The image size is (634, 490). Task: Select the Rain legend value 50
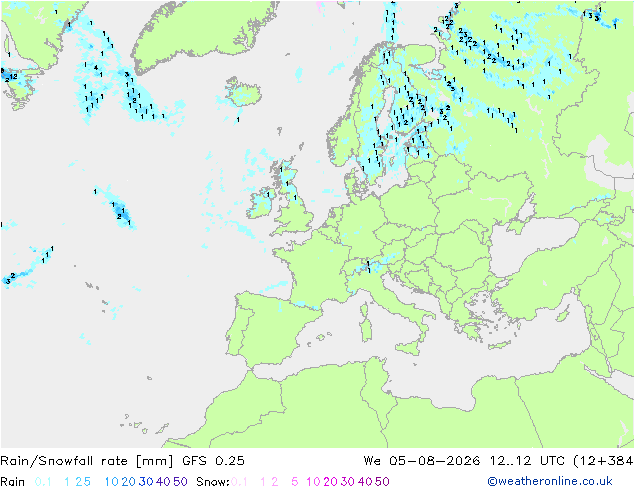click(x=180, y=482)
